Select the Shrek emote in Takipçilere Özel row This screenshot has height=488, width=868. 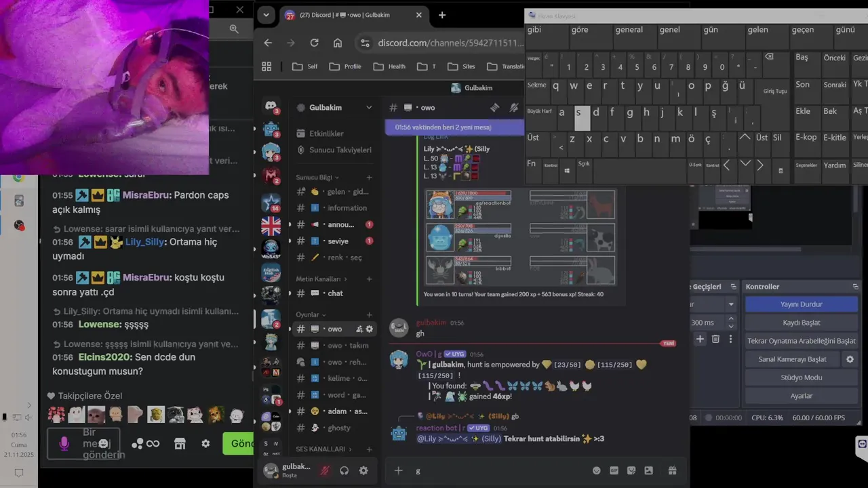pyautogui.click(x=157, y=414)
